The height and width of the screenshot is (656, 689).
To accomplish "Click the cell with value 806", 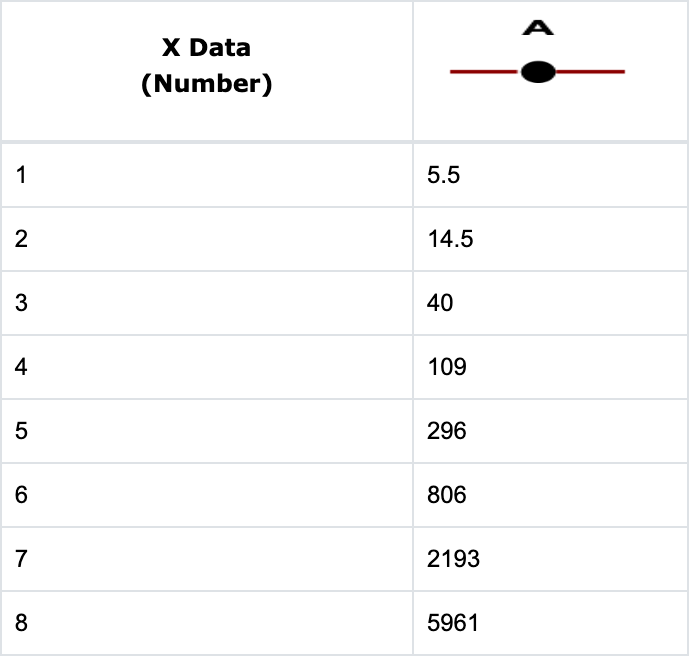I will (x=446, y=495).
